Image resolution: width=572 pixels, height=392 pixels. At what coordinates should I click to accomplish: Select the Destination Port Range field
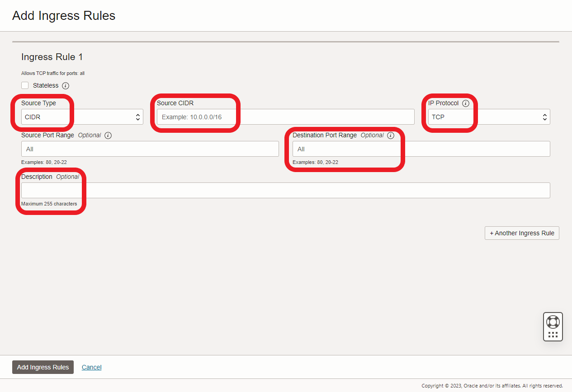tap(421, 149)
